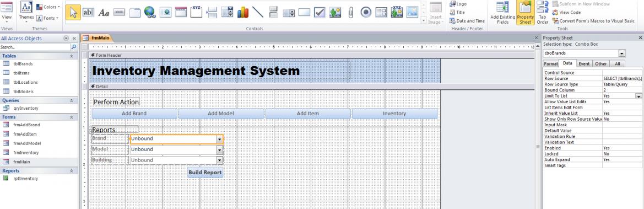The width and height of the screenshot is (644, 209).
Task: Choose the Hyperlink control icon
Action: pyautogui.click(x=150, y=12)
